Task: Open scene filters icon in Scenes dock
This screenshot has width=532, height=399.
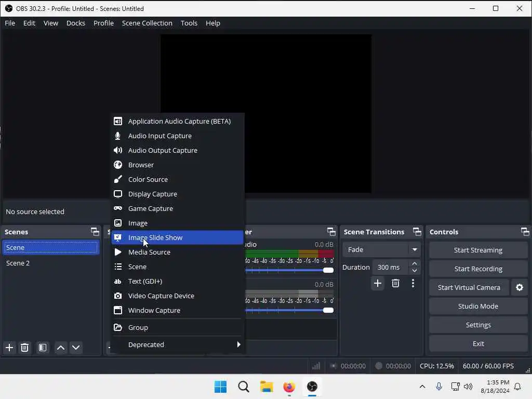Action: [x=43, y=348]
